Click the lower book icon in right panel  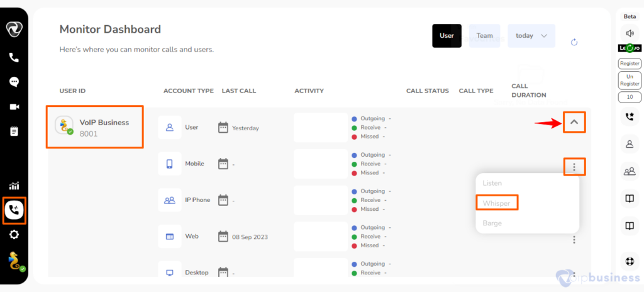(630, 226)
